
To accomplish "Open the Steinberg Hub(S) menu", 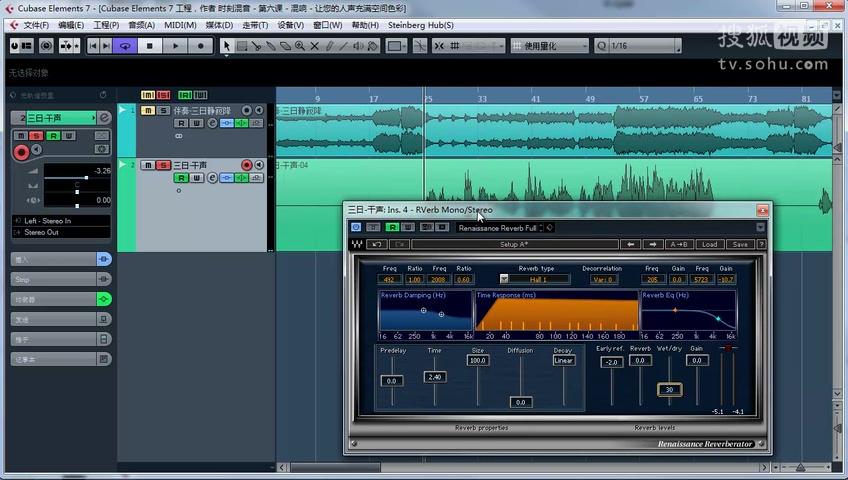I will (421, 25).
